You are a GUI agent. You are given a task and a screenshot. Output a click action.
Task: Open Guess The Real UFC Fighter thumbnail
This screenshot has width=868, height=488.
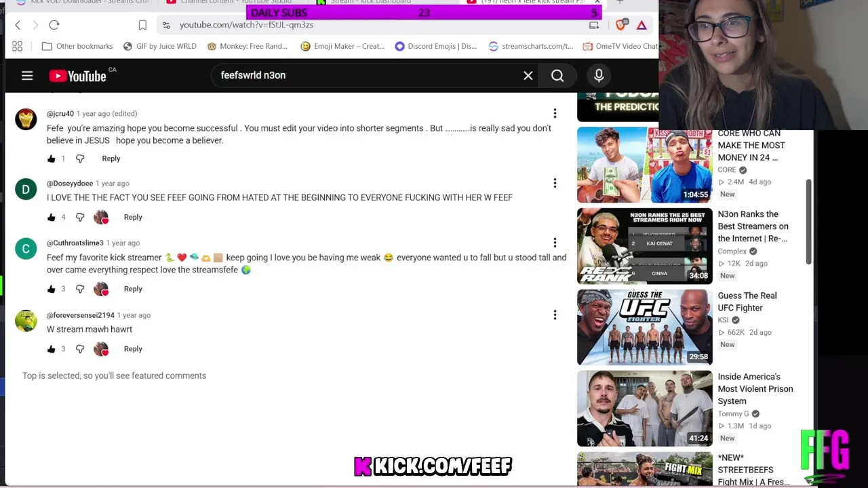644,327
